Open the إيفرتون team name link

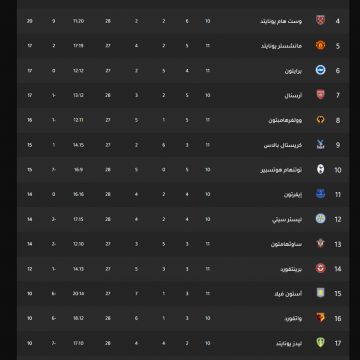293,195
